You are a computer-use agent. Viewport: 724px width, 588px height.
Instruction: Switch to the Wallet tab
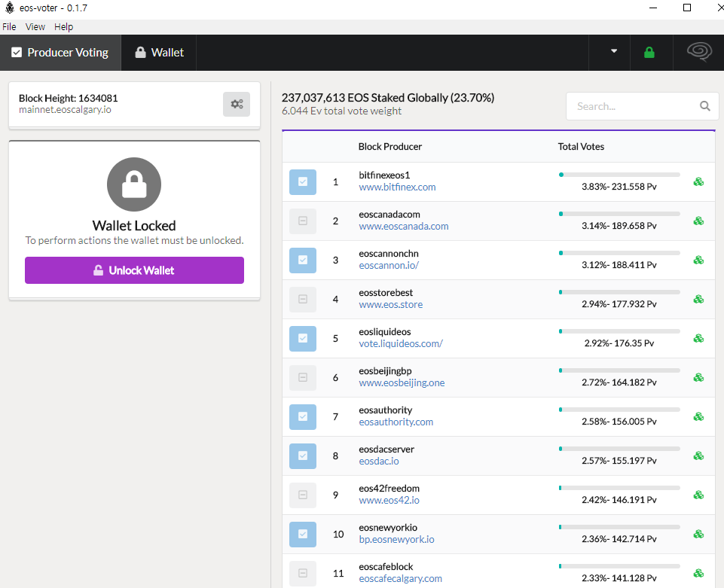tap(159, 53)
